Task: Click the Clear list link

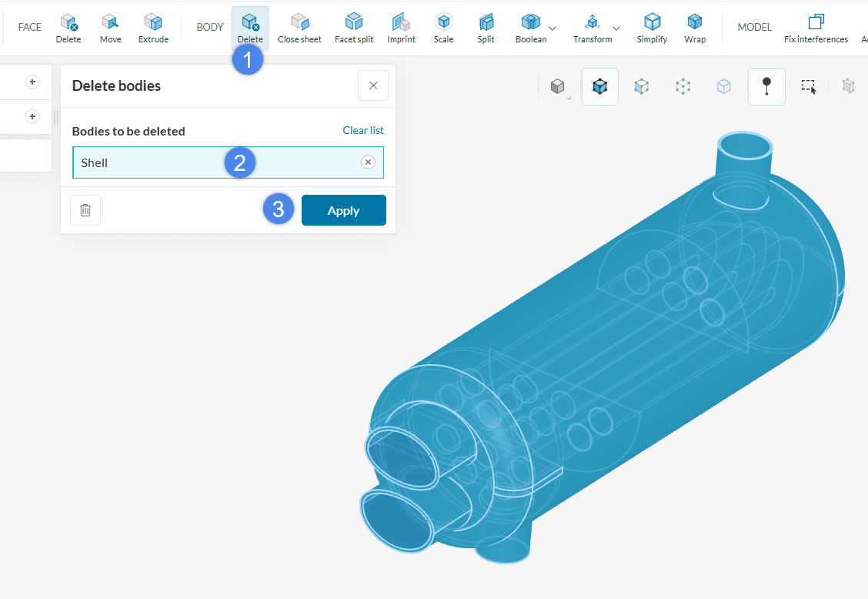Action: [x=363, y=130]
